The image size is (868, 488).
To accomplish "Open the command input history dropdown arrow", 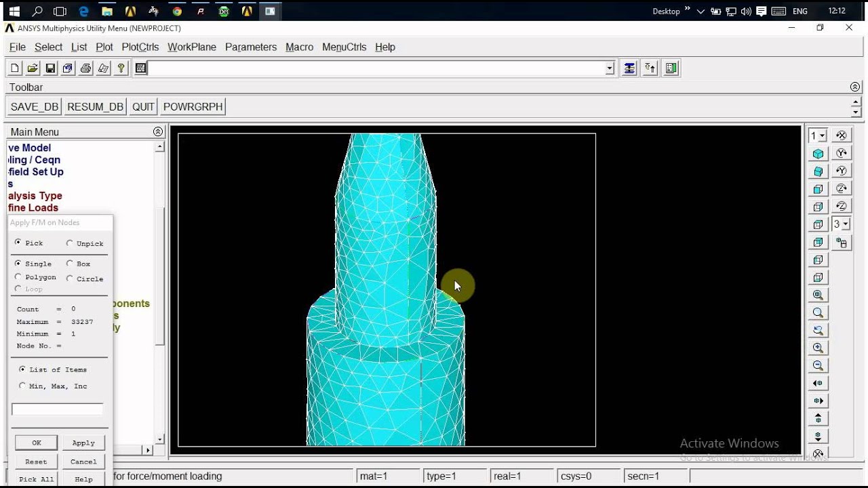I will 610,68.
